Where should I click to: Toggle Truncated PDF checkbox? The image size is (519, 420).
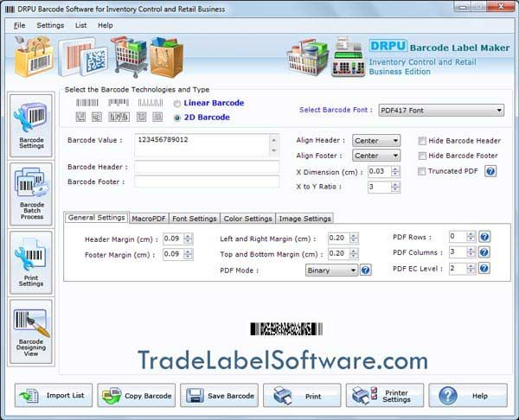[421, 171]
